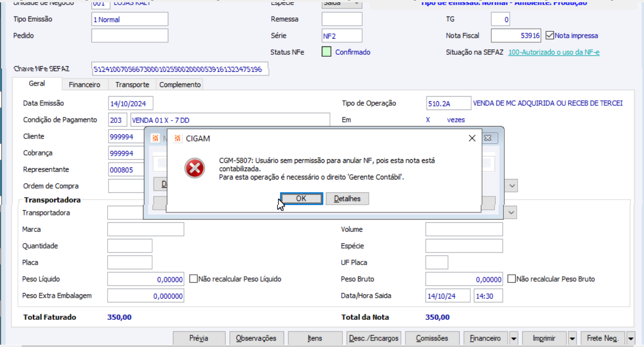Open Desc./Encargos
Screen dimensions: 644x347
[374, 338]
